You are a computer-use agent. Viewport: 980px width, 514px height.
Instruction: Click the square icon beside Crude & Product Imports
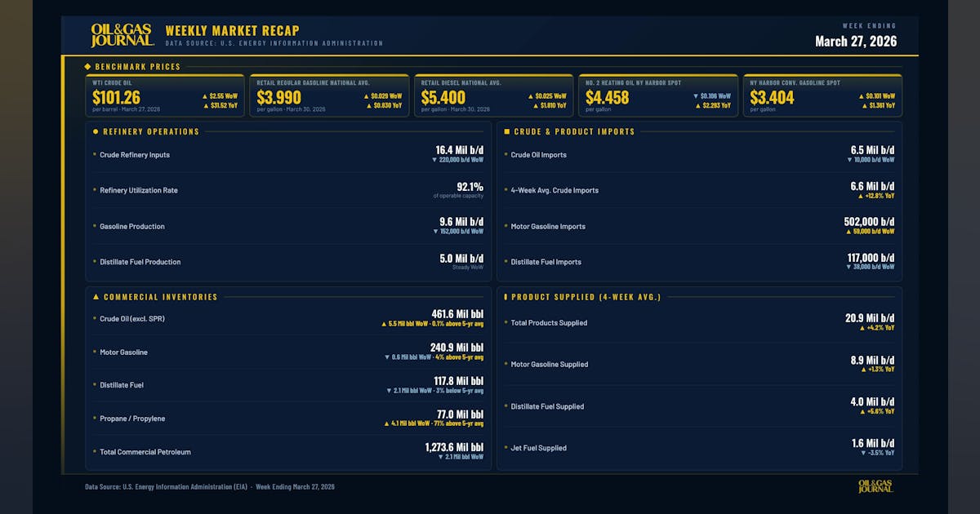coord(506,131)
